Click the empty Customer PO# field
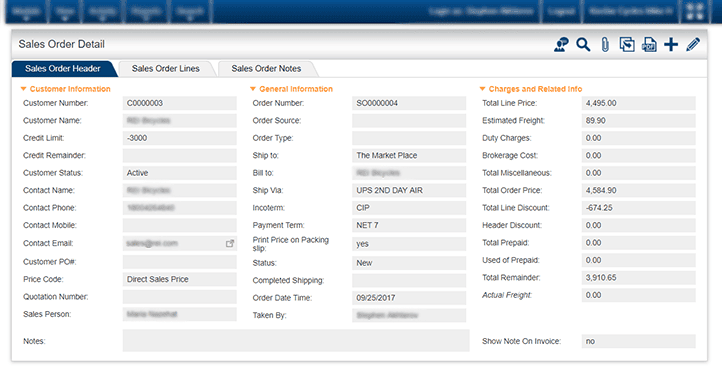 [x=180, y=262]
